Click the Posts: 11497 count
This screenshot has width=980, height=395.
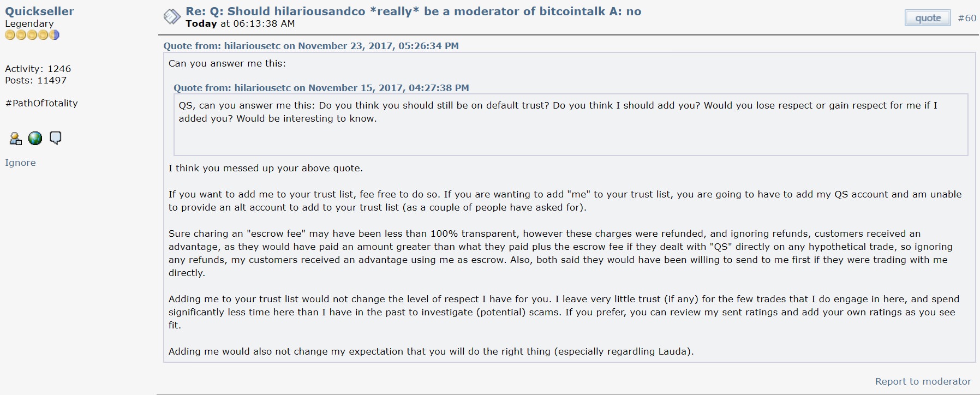pyautogui.click(x=35, y=80)
